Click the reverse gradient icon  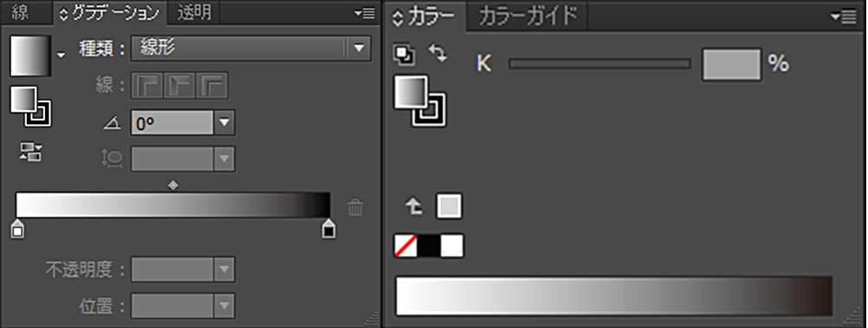pos(31,152)
